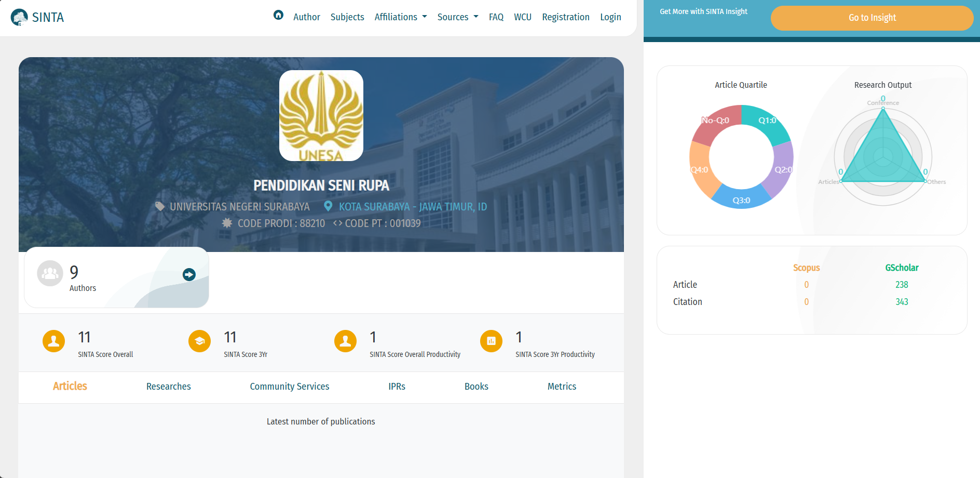Click the person icon beside SINTA Score Overall

pos(53,342)
